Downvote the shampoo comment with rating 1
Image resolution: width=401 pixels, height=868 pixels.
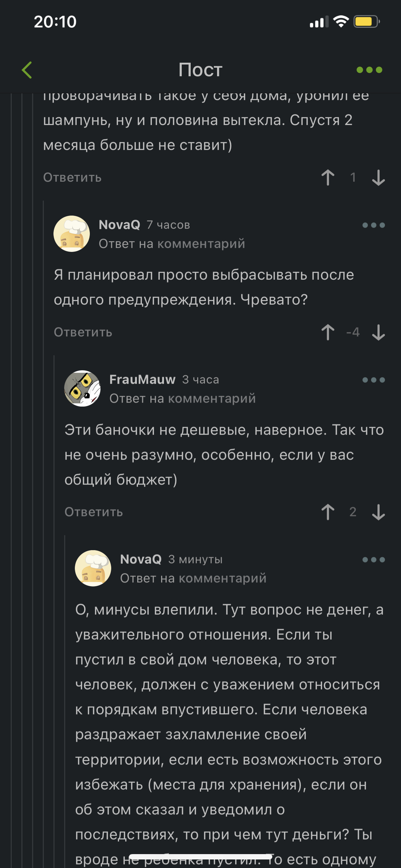(x=378, y=177)
